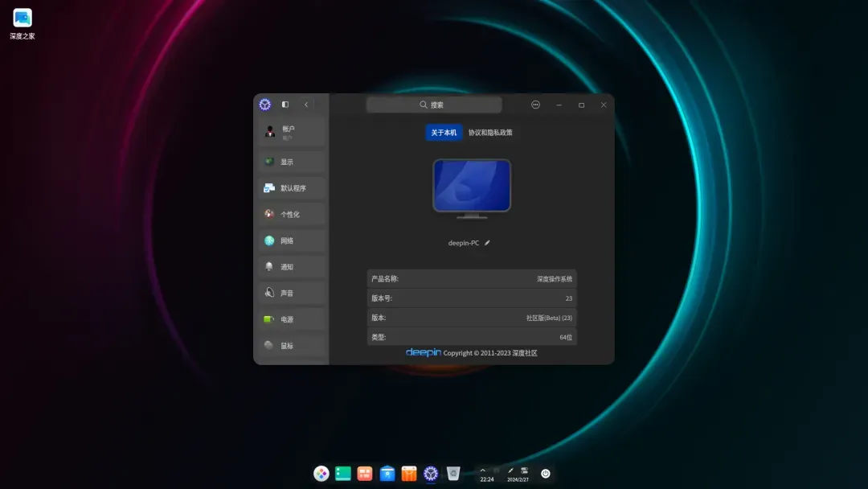868x489 pixels.
Task: Minimize the Control Center window
Action: pyautogui.click(x=559, y=105)
